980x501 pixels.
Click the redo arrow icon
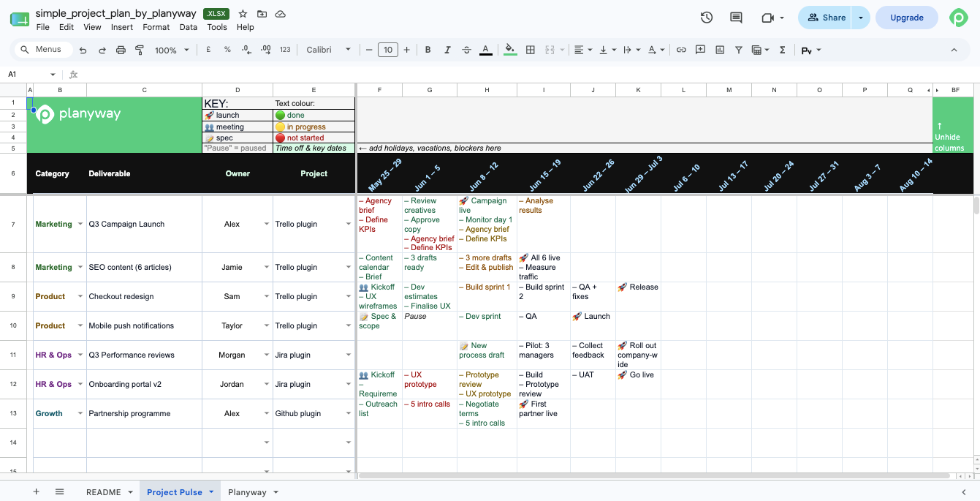click(x=102, y=50)
